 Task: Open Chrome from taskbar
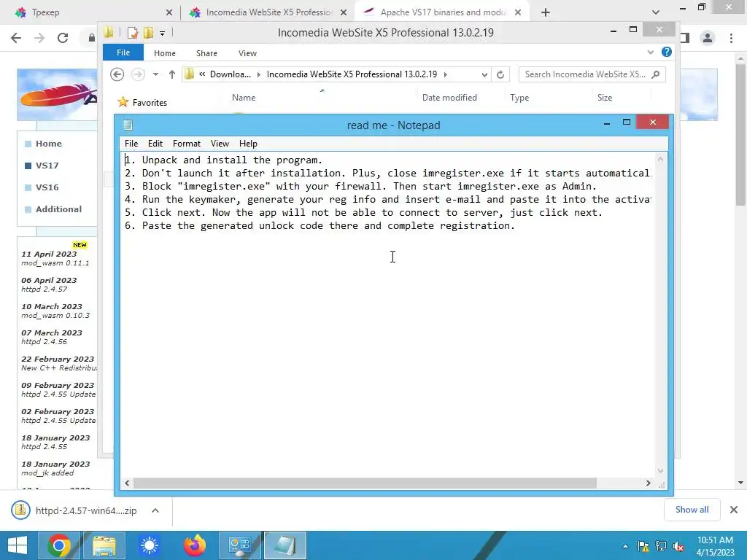click(x=59, y=545)
